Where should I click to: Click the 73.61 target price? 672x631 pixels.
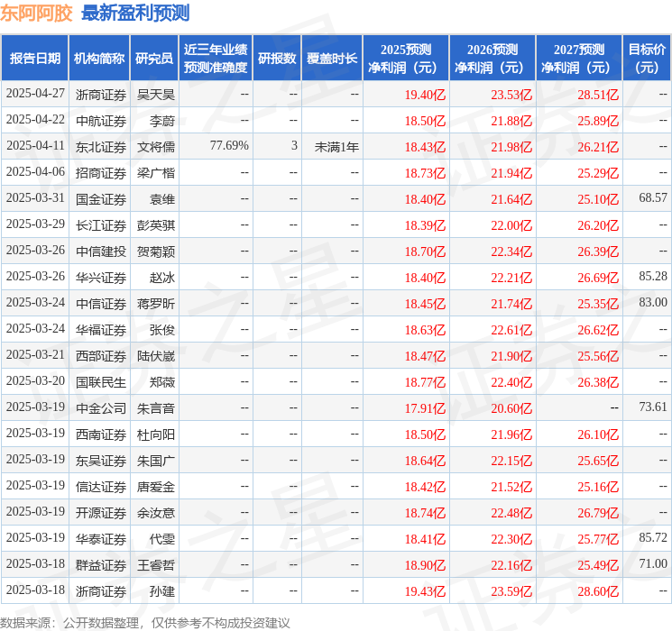tap(653, 407)
